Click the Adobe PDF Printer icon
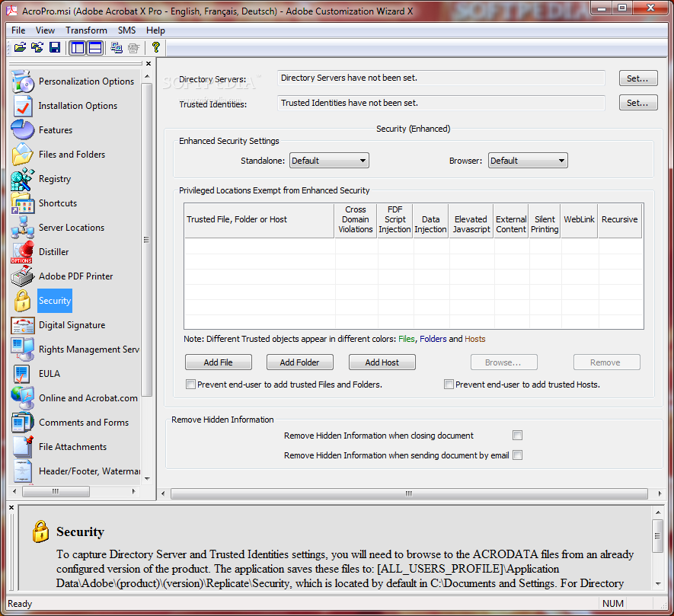Image resolution: width=674 pixels, height=616 pixels. pyautogui.click(x=22, y=276)
